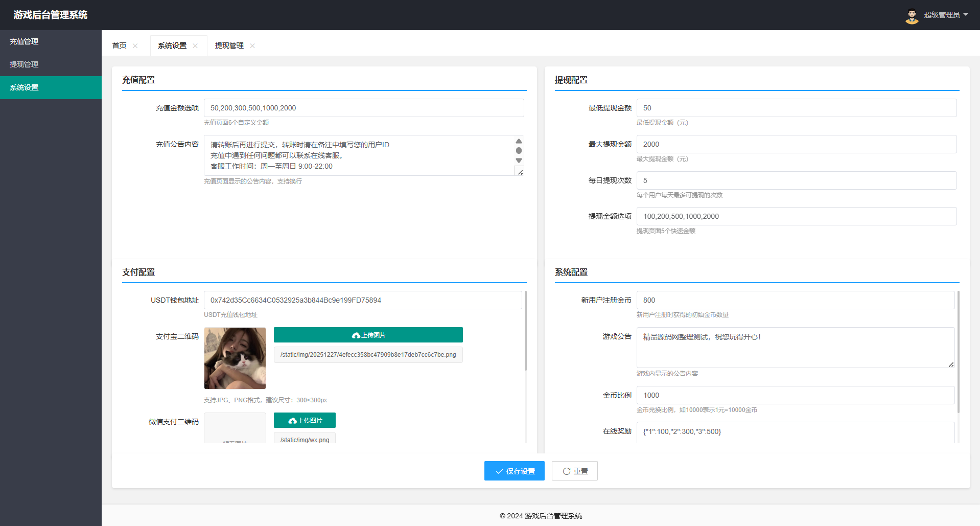The height and width of the screenshot is (526, 980).
Task: Click the 金币比例 input field
Action: [795, 395]
